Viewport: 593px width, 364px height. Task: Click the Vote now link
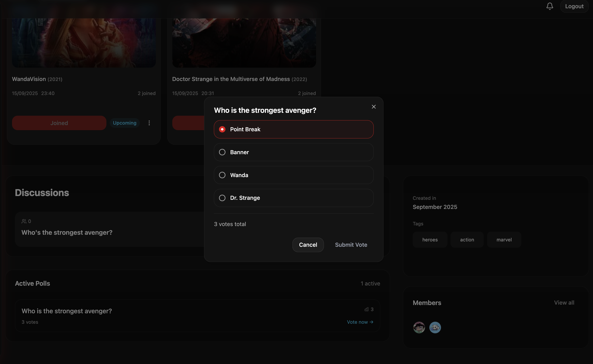point(360,322)
